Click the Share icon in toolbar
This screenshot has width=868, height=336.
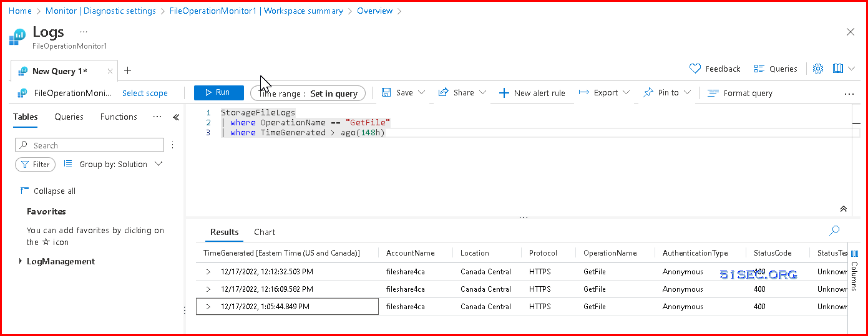[x=443, y=92]
